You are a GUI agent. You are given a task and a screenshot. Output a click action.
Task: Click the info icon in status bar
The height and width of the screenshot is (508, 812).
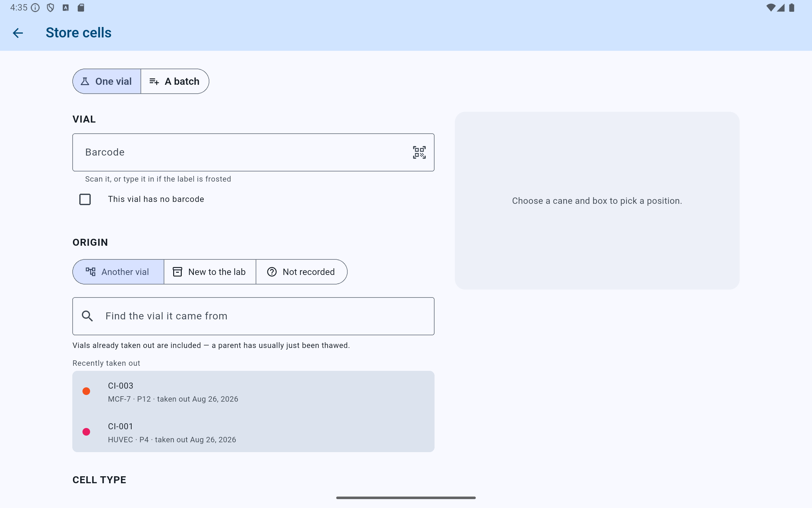pos(35,8)
